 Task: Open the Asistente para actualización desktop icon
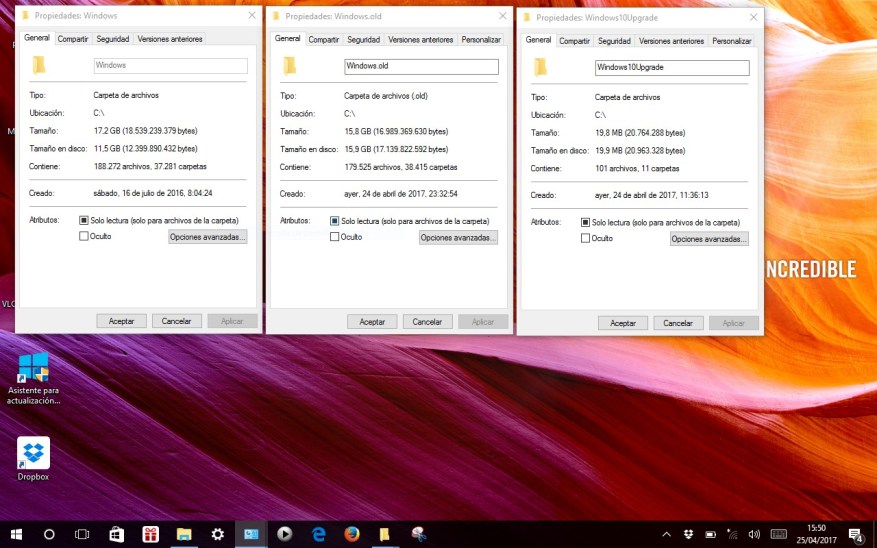click(x=33, y=368)
